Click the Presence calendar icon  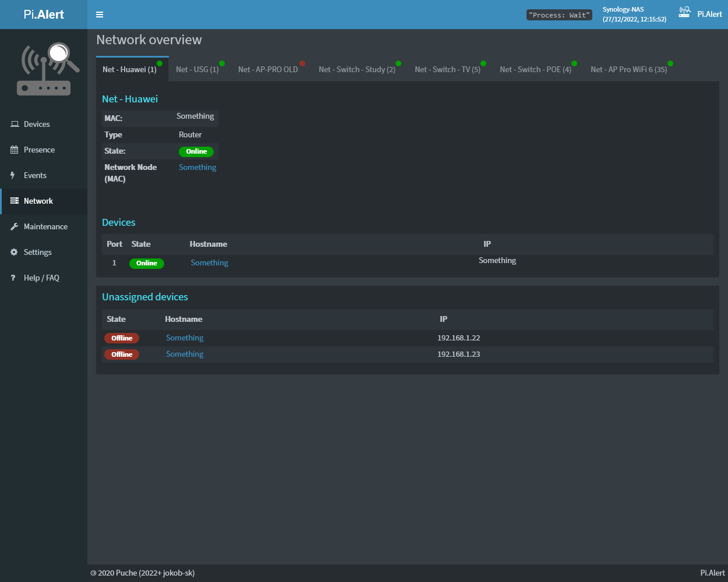(x=15, y=150)
